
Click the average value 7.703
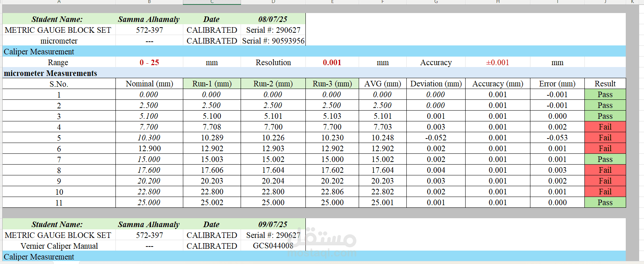click(x=383, y=127)
